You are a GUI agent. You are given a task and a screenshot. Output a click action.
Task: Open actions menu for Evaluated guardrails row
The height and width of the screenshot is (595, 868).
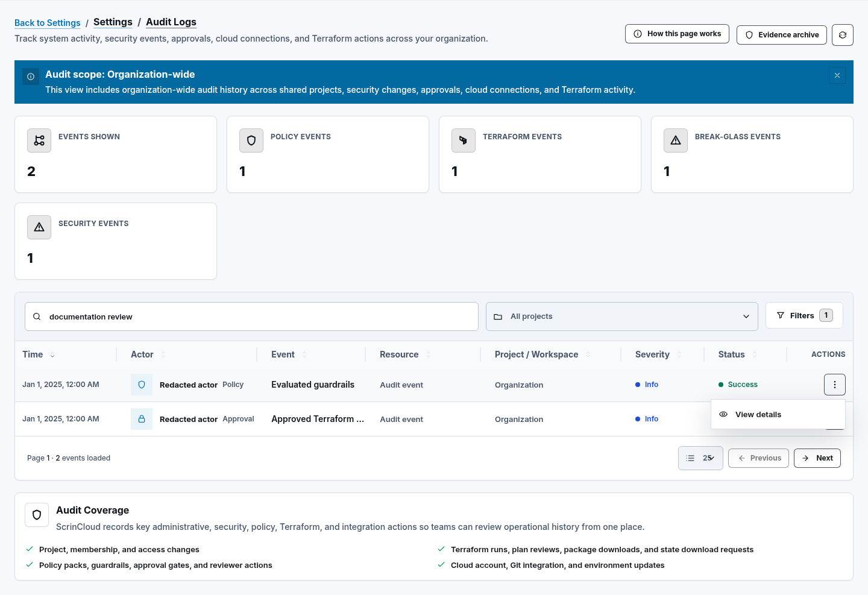pyautogui.click(x=835, y=385)
